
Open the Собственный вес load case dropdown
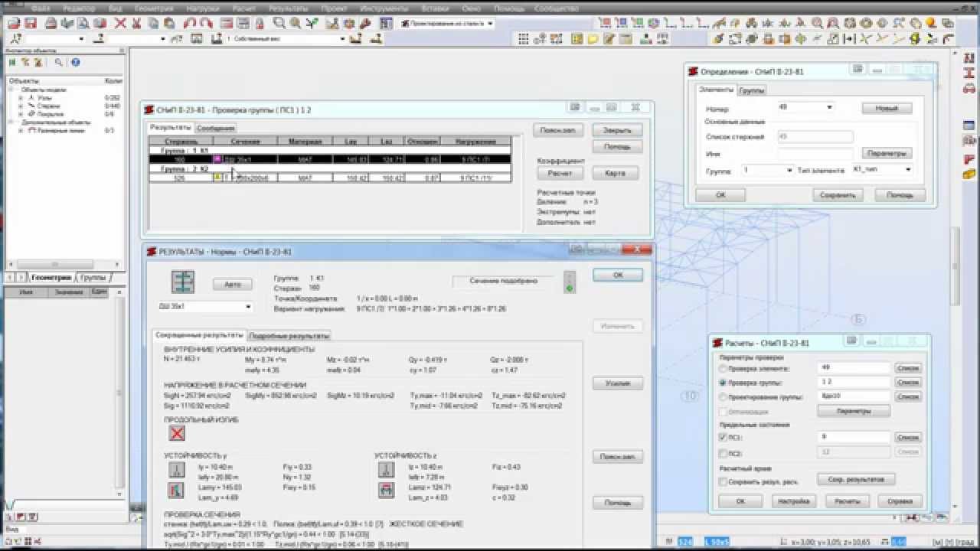pos(341,38)
